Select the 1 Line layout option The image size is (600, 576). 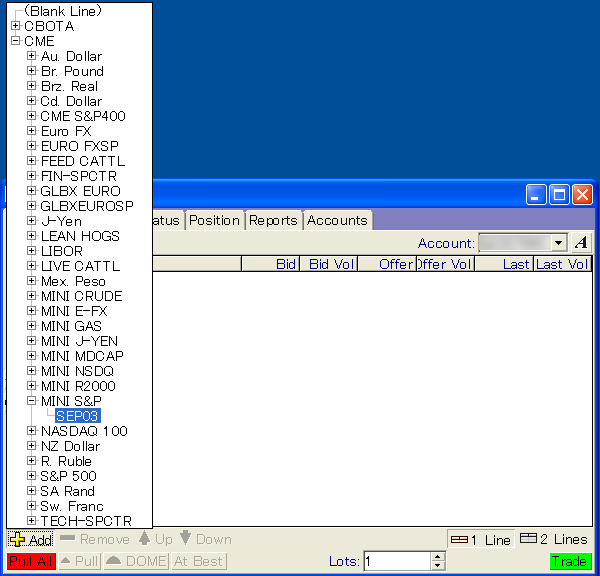(x=481, y=540)
